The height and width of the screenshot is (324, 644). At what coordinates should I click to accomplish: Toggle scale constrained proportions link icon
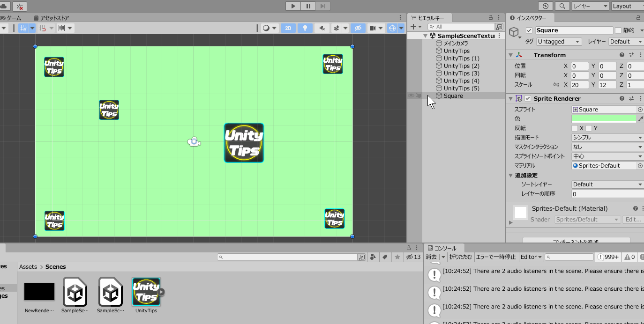556,85
